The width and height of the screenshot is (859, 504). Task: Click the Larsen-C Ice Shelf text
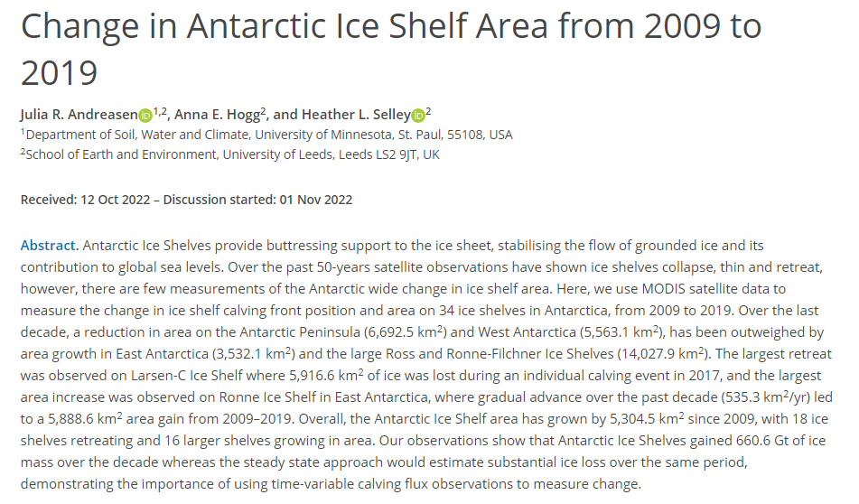coord(186,376)
